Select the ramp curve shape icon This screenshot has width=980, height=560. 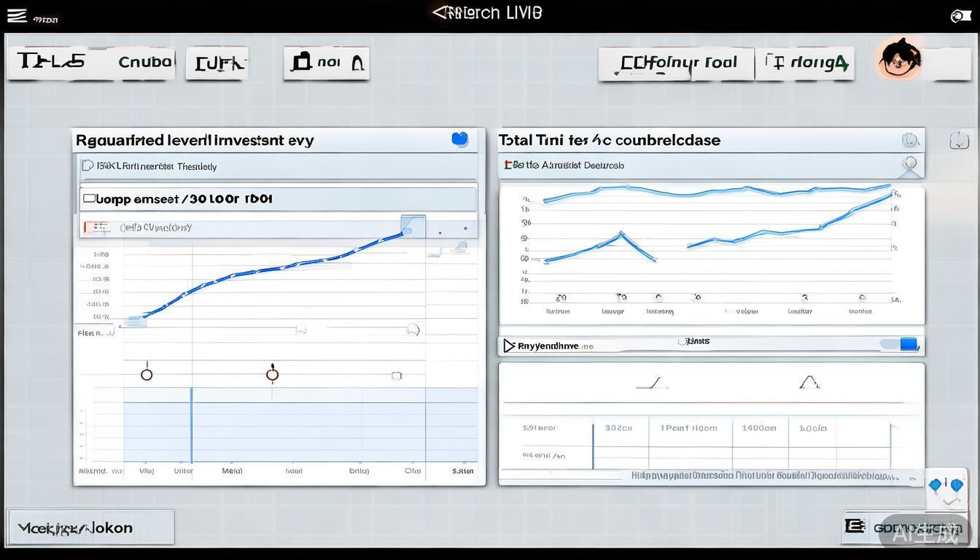(x=651, y=383)
